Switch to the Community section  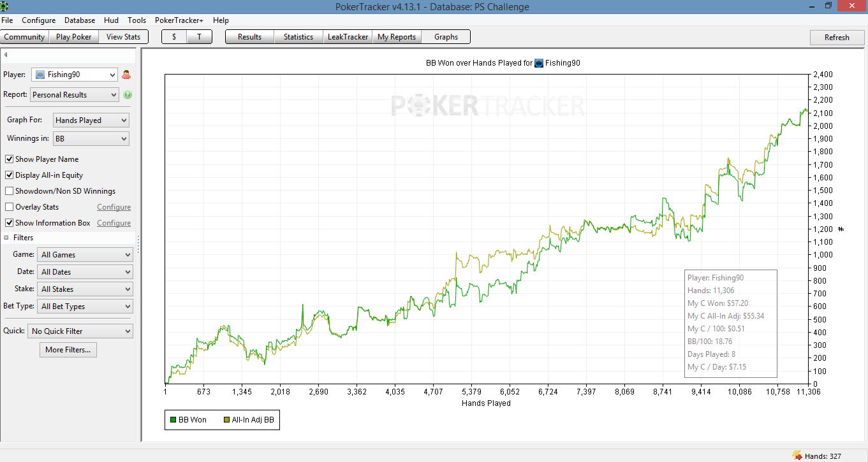coord(25,37)
